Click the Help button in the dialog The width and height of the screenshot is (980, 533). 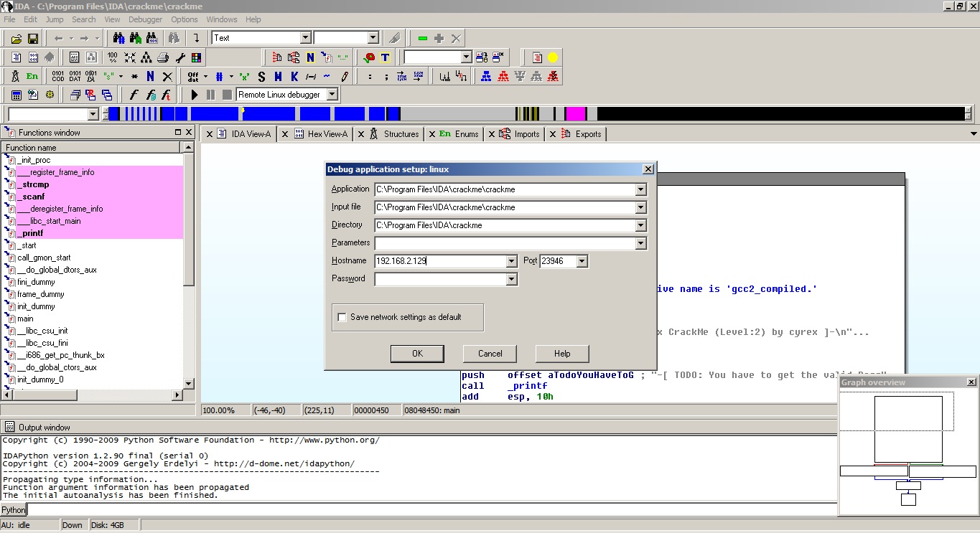point(562,354)
